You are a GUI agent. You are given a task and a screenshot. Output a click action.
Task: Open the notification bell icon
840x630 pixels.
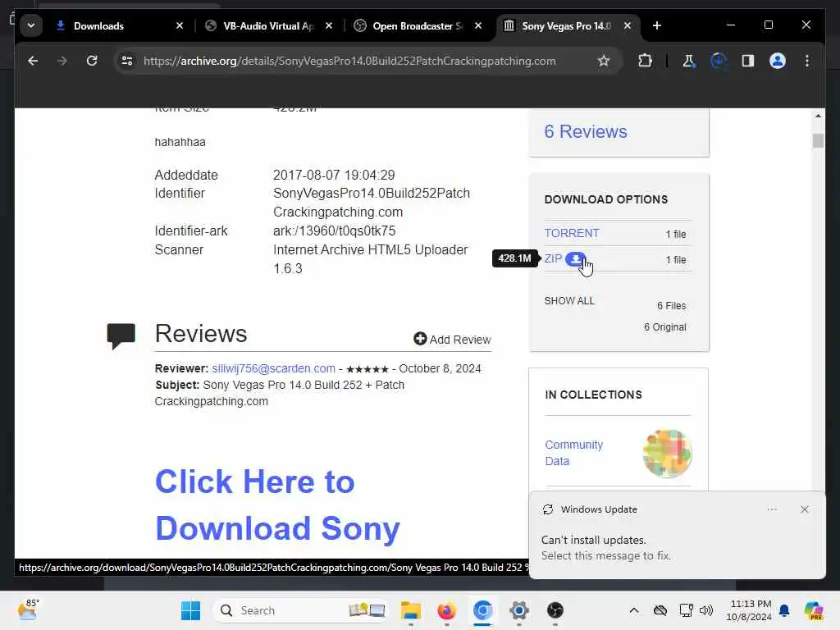point(784,610)
